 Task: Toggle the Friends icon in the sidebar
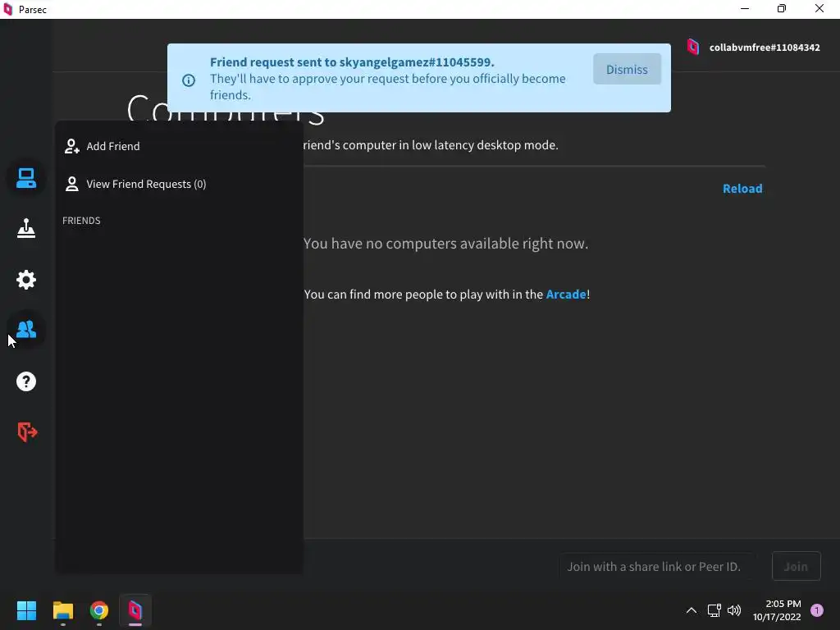pos(25,330)
